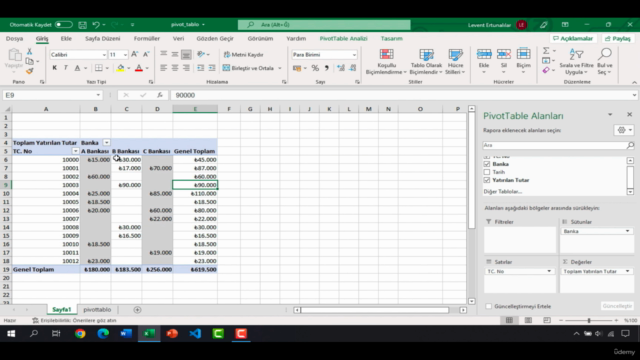Click the Increase Decimal icon
The width and height of the screenshot is (640, 360).
pos(341,68)
